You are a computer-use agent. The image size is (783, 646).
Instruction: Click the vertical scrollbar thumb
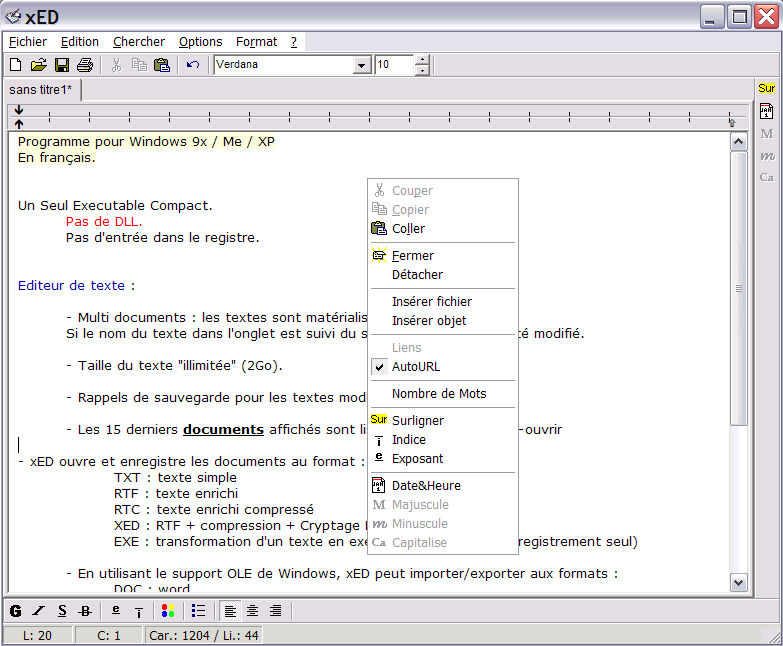coord(739,289)
